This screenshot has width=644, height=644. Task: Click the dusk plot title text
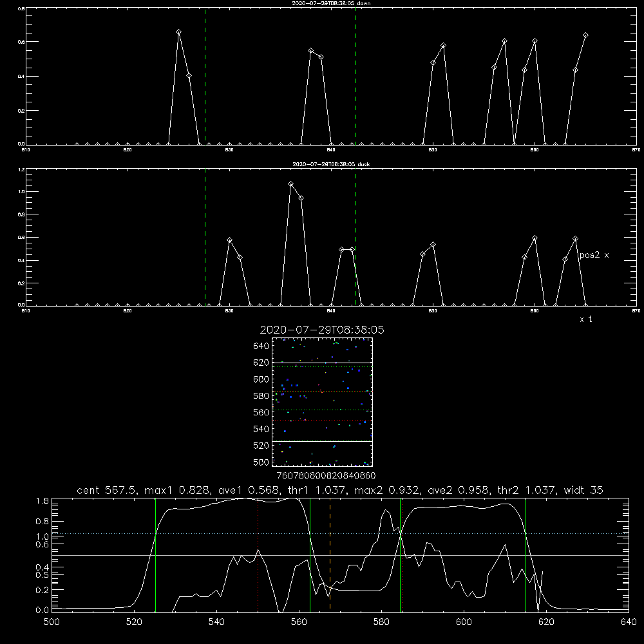click(331, 164)
